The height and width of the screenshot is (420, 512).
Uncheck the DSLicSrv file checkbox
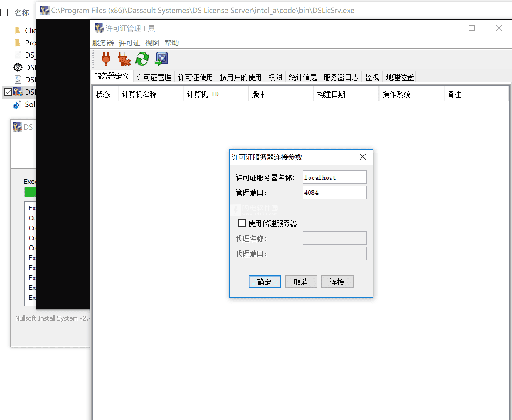(x=8, y=92)
